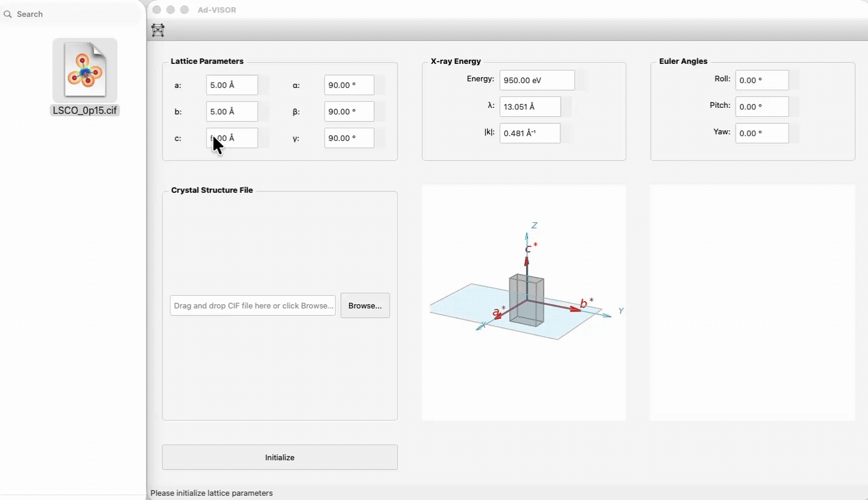
Task: Click the Pitch: label
Action: tap(720, 105)
